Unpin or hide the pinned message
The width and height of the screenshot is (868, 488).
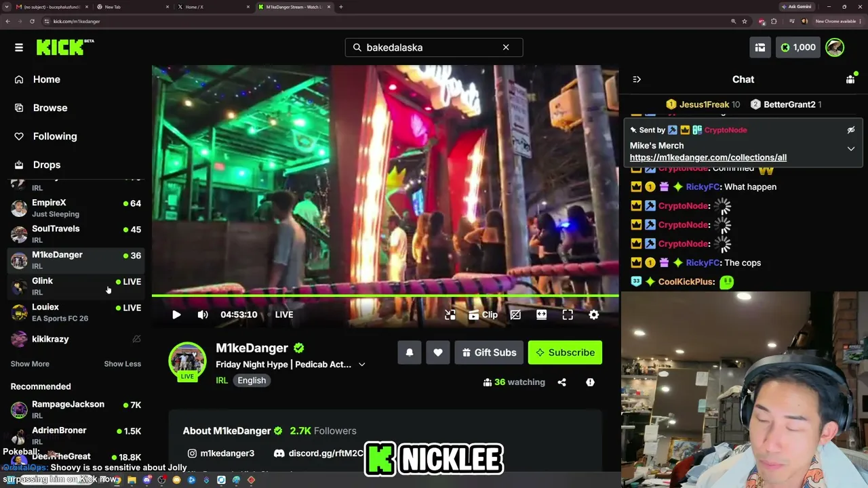[x=851, y=130]
